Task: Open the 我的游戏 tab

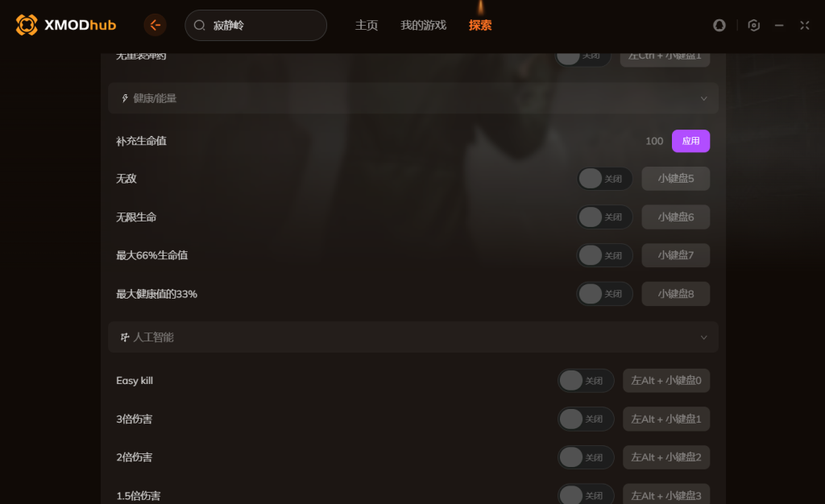Action: tap(423, 25)
